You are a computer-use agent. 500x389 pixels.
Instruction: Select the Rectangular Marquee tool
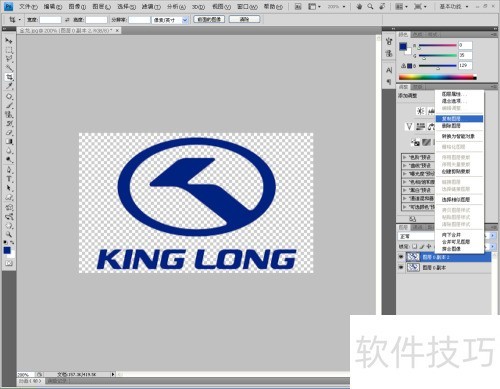(9, 50)
